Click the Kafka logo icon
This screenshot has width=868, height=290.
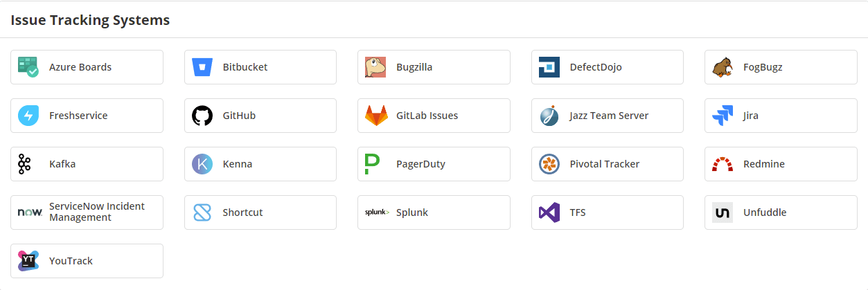pos(25,164)
